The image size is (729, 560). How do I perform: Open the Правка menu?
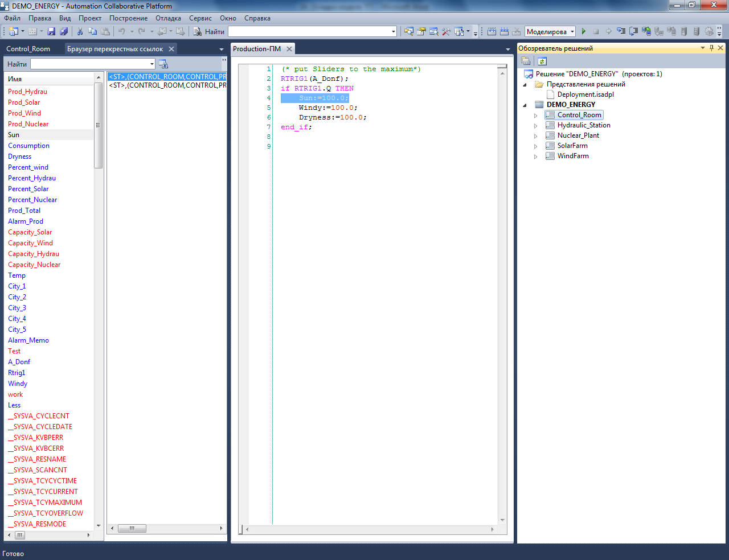point(40,18)
